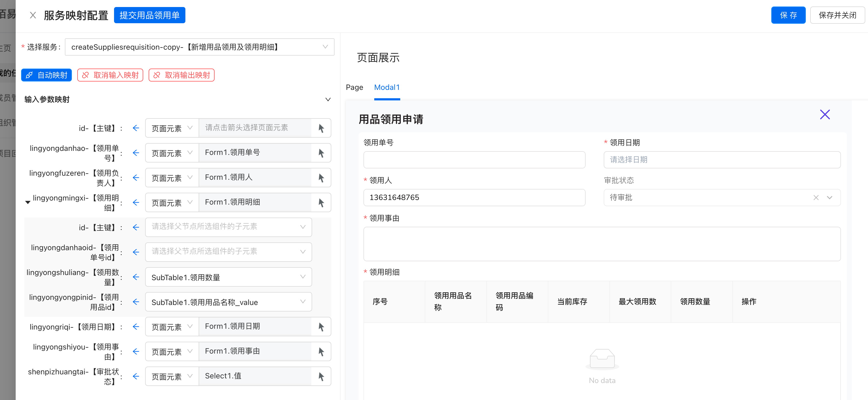Open 页面元素 type dropdown for id-【主键】
The width and height of the screenshot is (868, 400).
point(172,128)
